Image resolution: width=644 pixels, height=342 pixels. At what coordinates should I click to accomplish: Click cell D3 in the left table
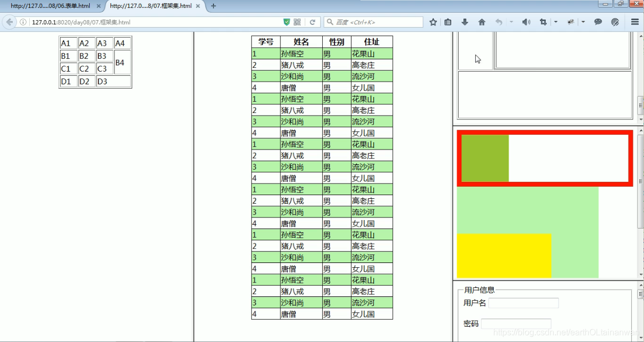(x=114, y=81)
